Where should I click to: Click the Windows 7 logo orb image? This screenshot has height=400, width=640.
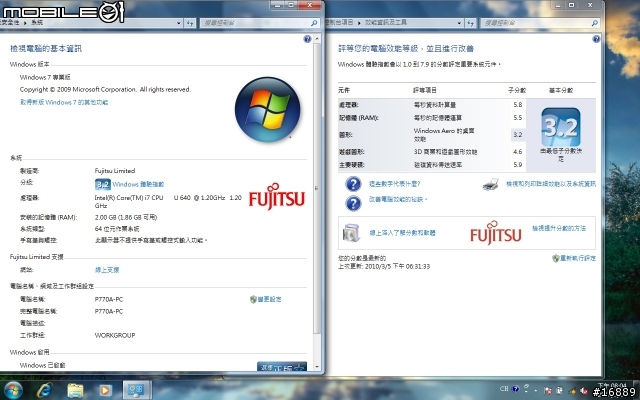pyautogui.click(x=267, y=109)
